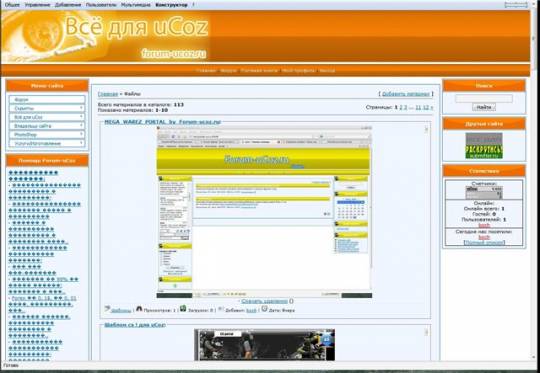The width and height of the screenshot is (540, 373).
Task: Click the Найти search button
Action: (484, 107)
